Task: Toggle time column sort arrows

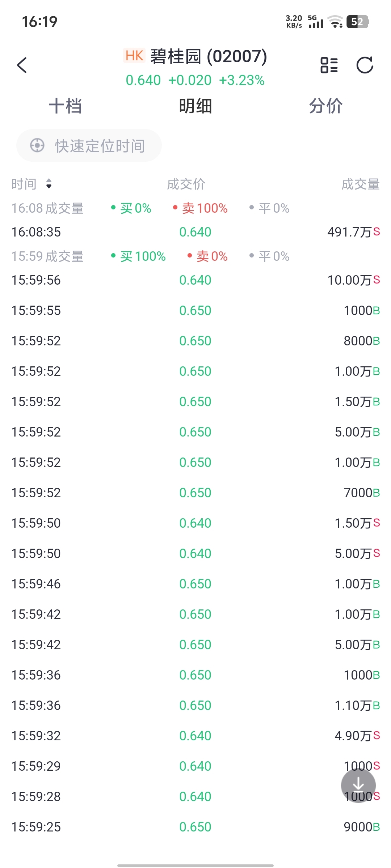Action: click(49, 184)
